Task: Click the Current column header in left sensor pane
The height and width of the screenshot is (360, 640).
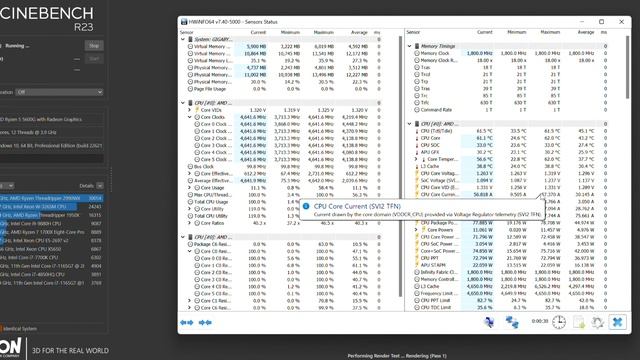Action: 258,32
